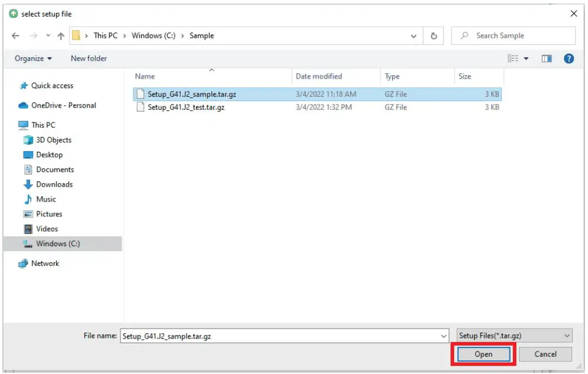Open the Organize menu
This screenshot has height=374, width=588.
33,58
